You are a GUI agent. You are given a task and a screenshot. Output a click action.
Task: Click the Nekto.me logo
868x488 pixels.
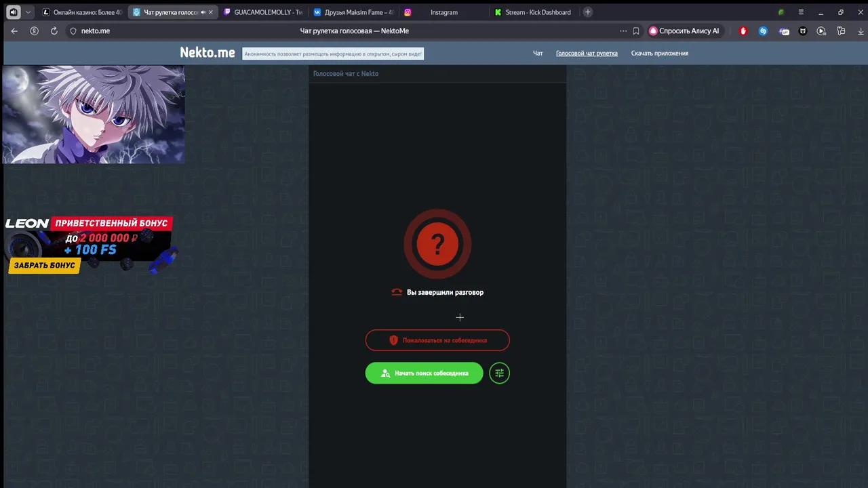(208, 53)
